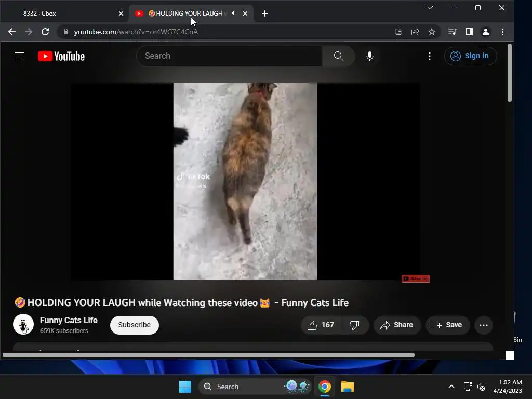Click the video player to pause
This screenshot has width=532, height=399.
point(245,181)
